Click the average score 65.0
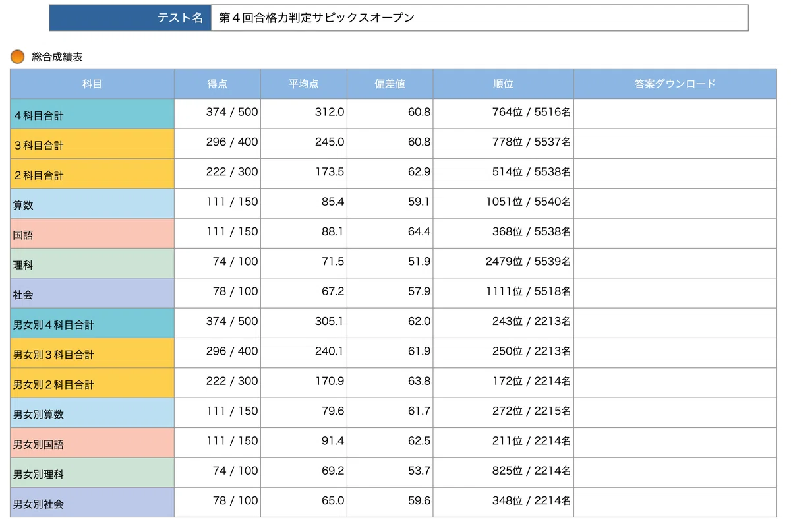This screenshot has height=532, width=791. point(333,500)
